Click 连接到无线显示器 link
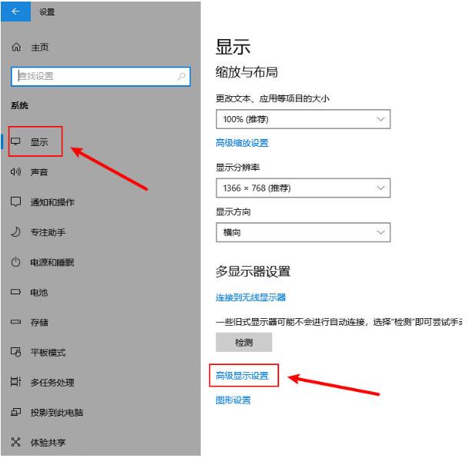 [251, 297]
